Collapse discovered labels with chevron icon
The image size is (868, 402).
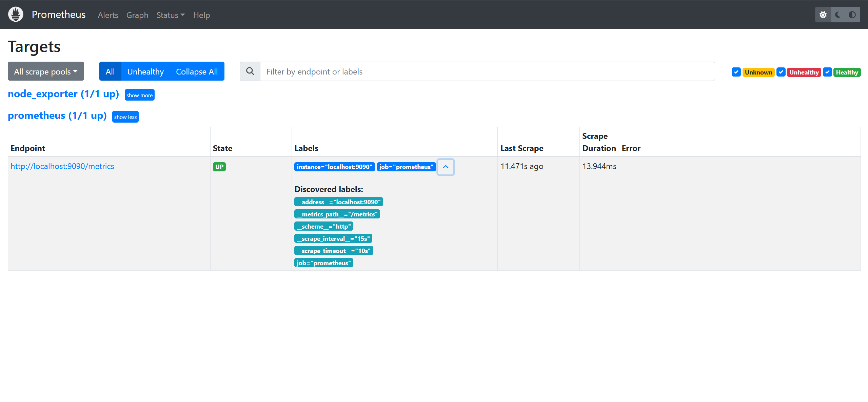coord(446,167)
